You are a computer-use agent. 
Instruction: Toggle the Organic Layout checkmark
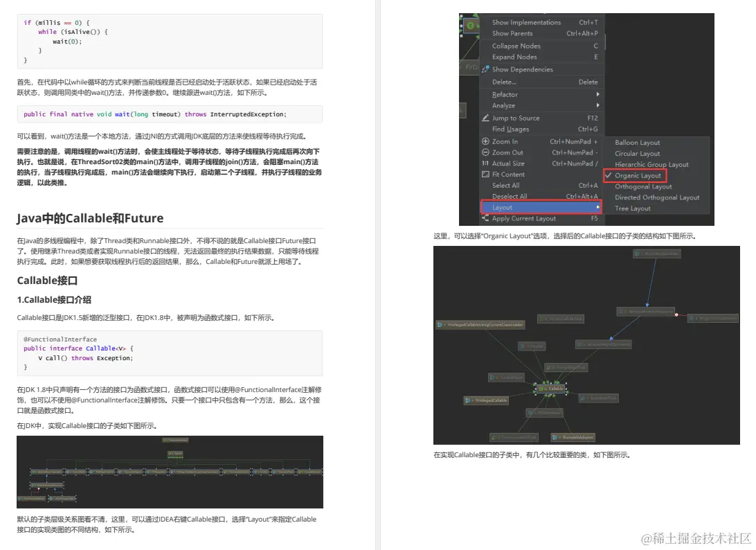pos(608,176)
